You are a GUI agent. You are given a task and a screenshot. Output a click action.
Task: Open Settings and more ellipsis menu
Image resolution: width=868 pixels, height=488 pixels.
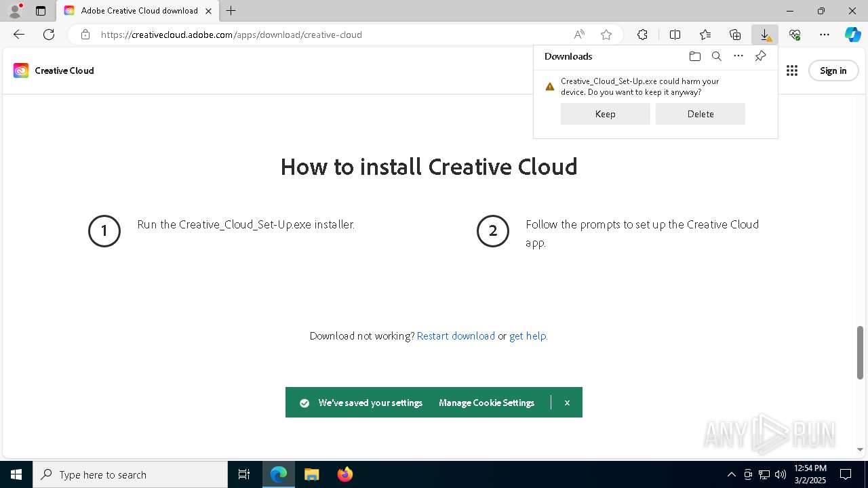point(825,35)
